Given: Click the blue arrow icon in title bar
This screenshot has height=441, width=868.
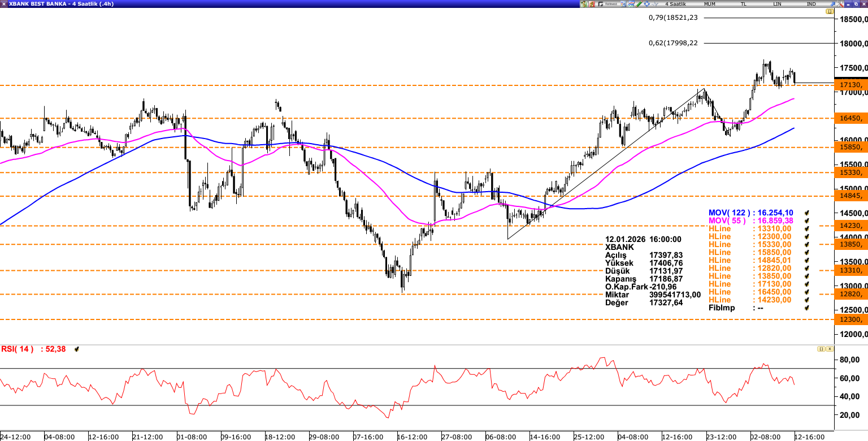Looking at the screenshot, I should pyautogui.click(x=832, y=4).
